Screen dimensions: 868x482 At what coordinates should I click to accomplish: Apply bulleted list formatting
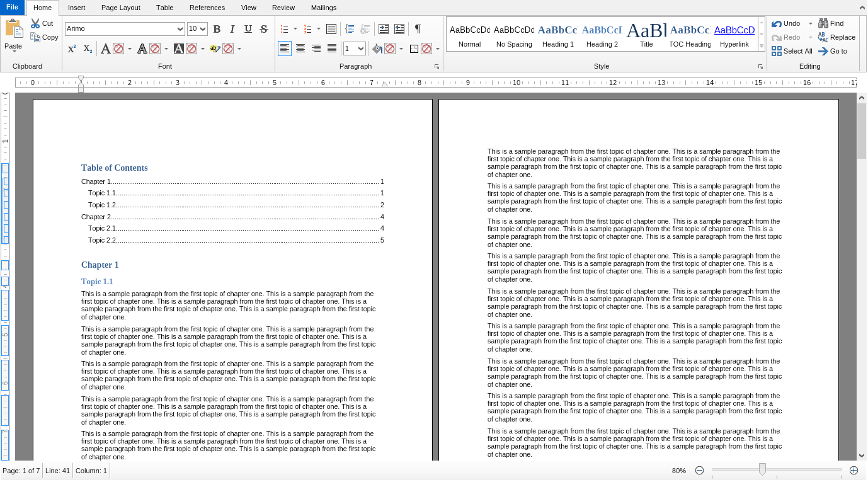284,29
